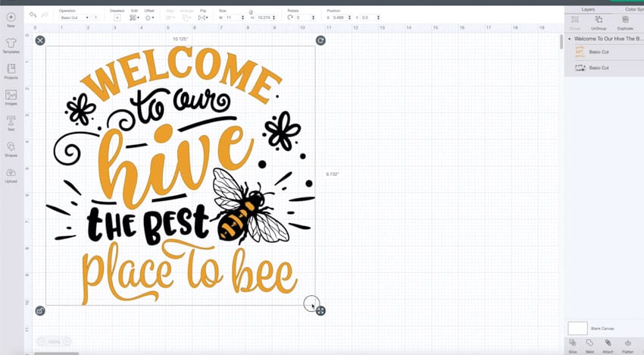Screen dimensions: 644x355
Task: Click the Blank Canvas swatch
Action: click(x=578, y=328)
